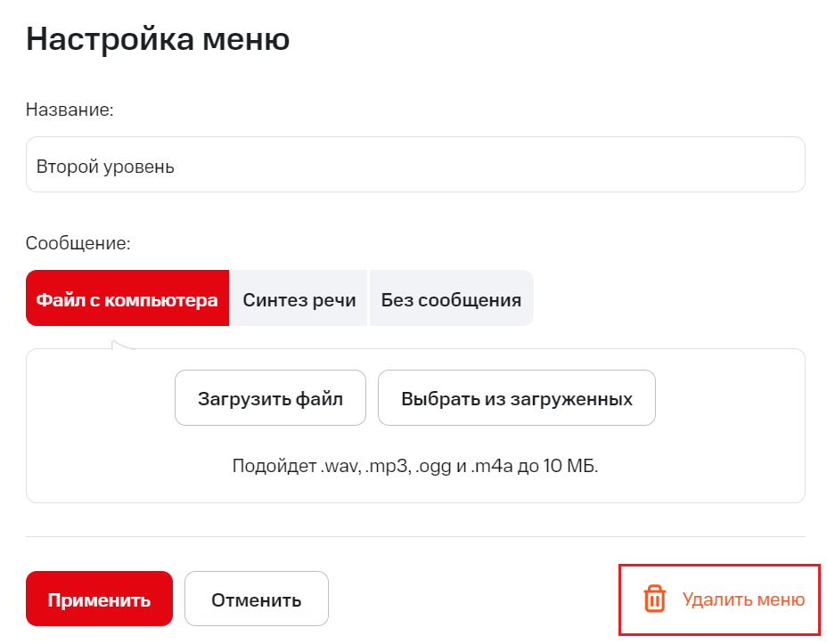Image resolution: width=827 pixels, height=644 pixels.
Task: Apply settings with the "Применить" button
Action: click(x=99, y=599)
